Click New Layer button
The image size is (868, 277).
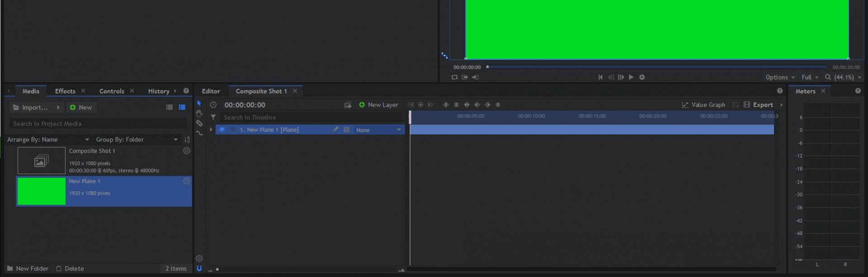(378, 105)
